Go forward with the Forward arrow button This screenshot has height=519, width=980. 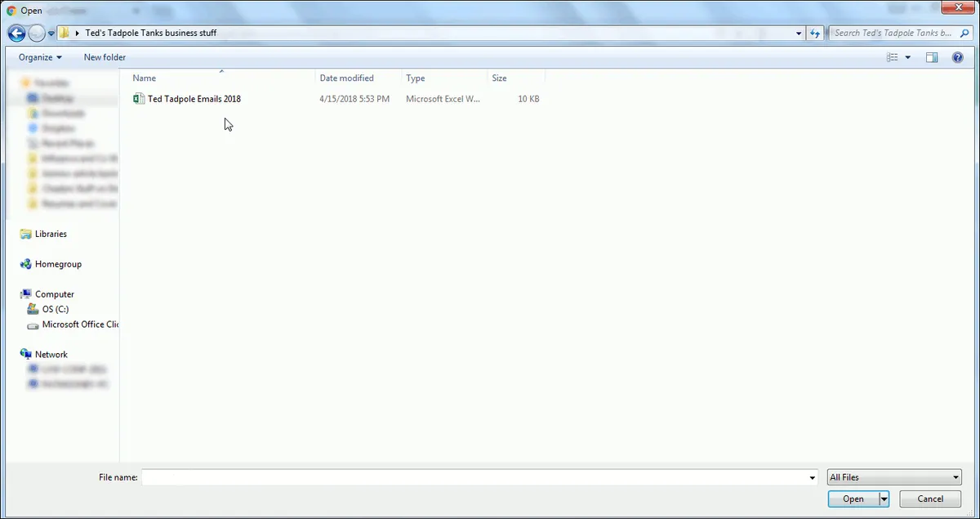pyautogui.click(x=37, y=34)
